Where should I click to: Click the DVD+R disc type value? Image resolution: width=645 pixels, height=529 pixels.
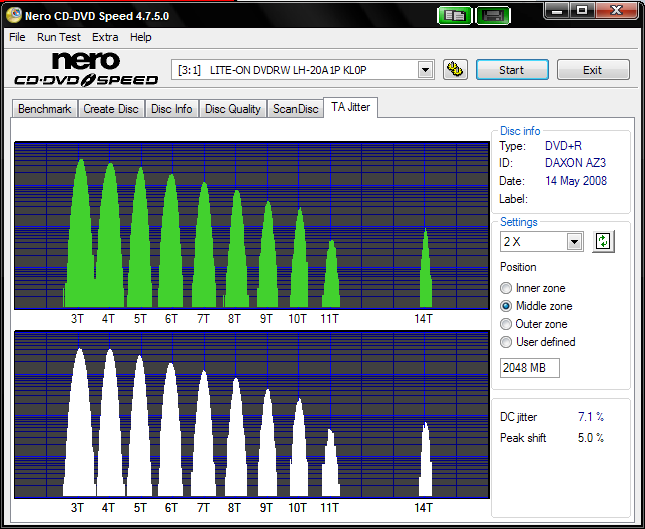pos(563,146)
